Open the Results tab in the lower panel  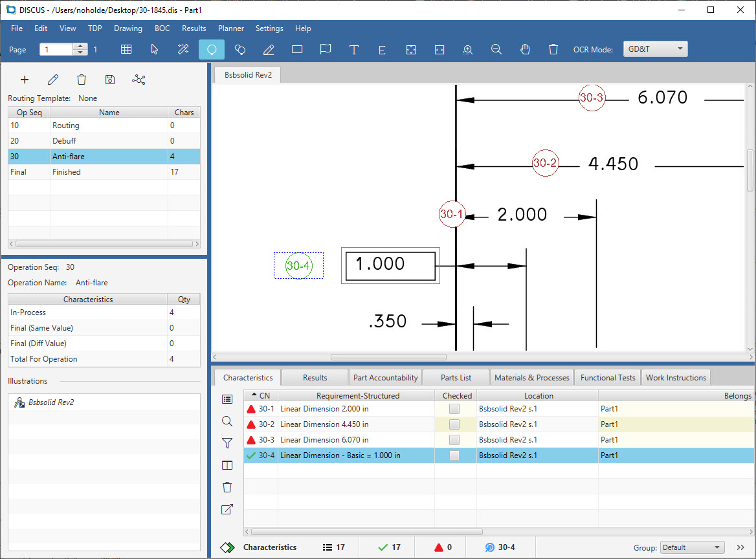click(x=315, y=377)
